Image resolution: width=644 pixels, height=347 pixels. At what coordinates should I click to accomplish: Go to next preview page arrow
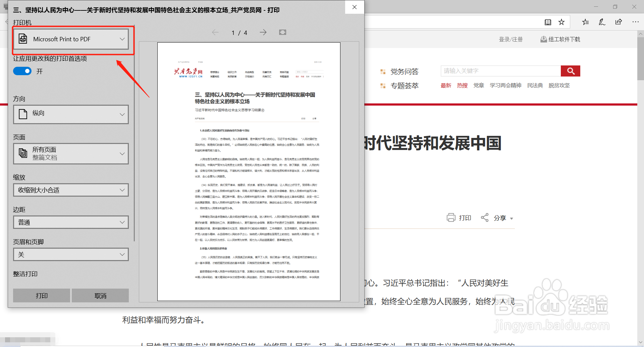[263, 32]
